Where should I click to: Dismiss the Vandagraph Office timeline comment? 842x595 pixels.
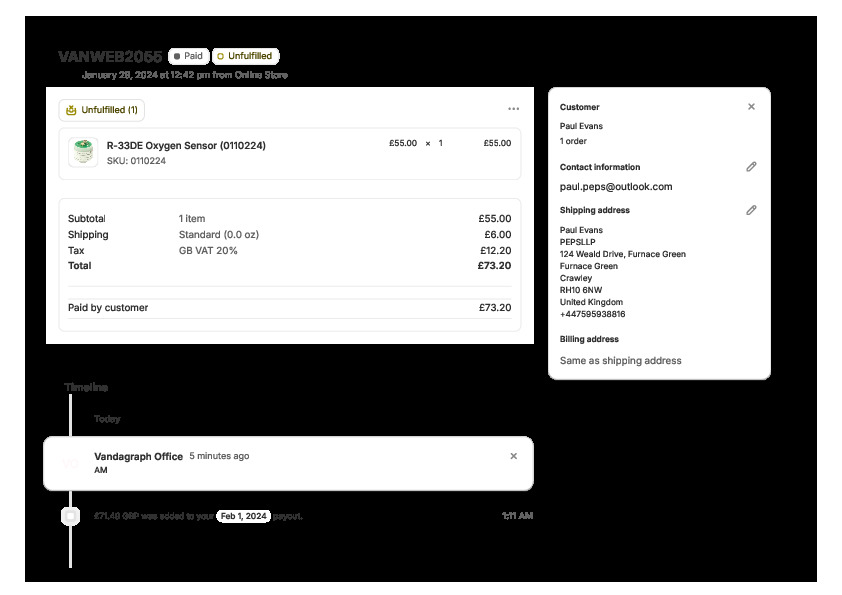[x=513, y=456]
